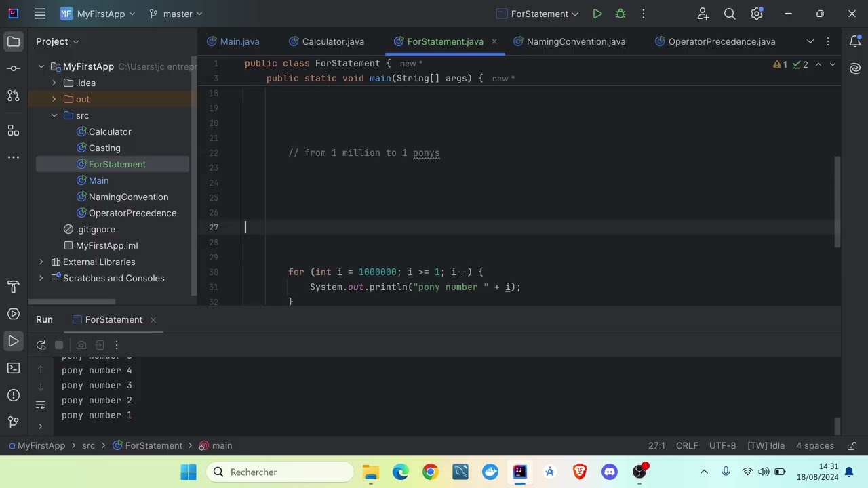Close ForStatement run tab in Run panel

tap(153, 319)
